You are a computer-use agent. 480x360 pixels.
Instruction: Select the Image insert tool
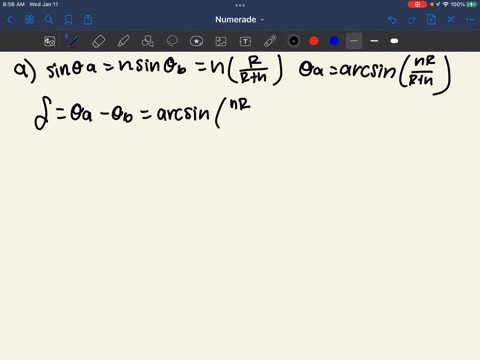[x=221, y=41]
